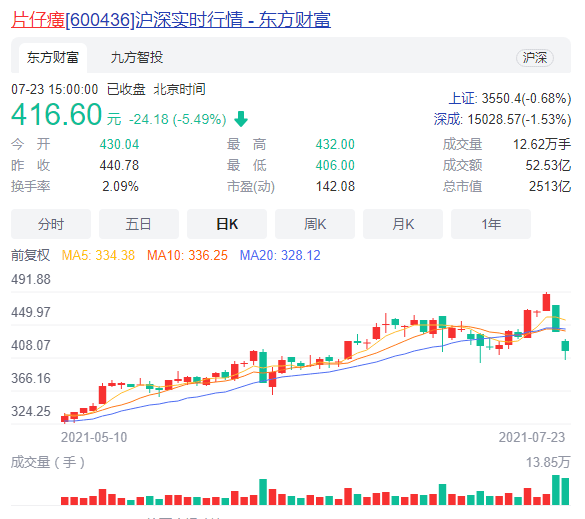Click the 408.07 price axis label
The height and width of the screenshot is (519, 585).
[x=31, y=345]
